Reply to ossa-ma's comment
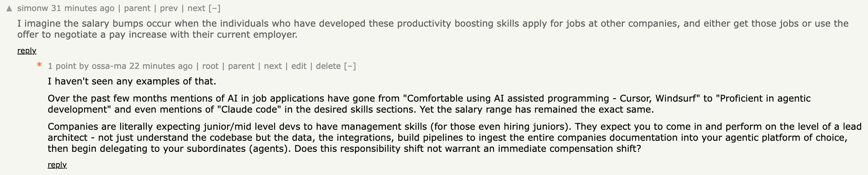The height and width of the screenshot is (175, 868). tap(57, 165)
